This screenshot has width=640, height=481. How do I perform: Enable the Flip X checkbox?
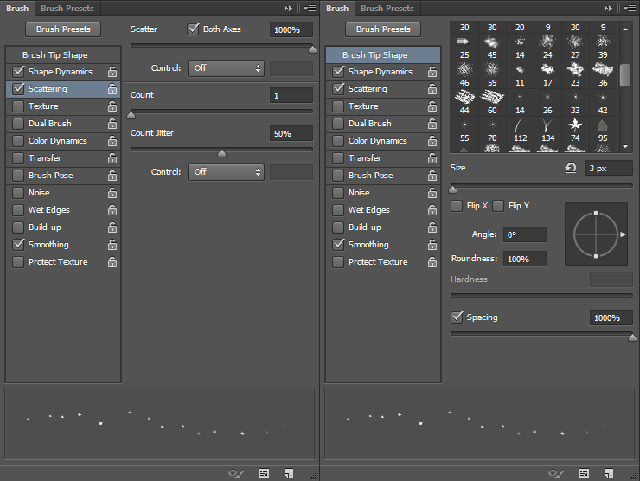457,205
